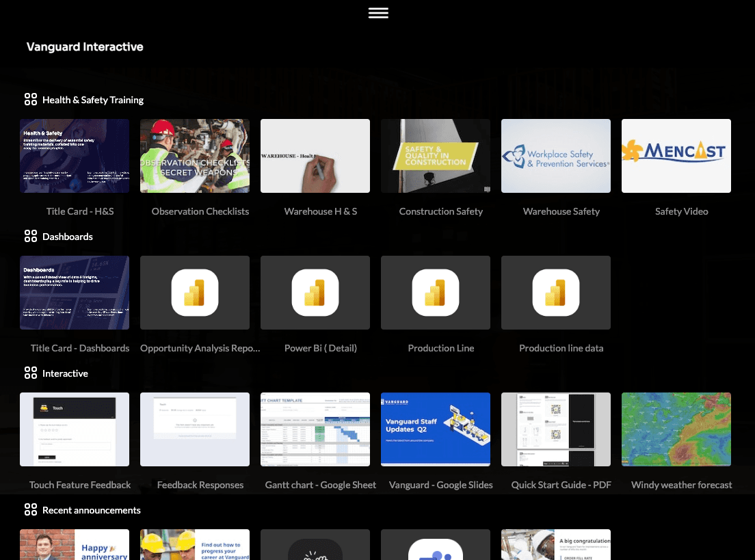The width and height of the screenshot is (755, 560).
Task: Open the Production Line Power BI icon
Action: tap(435, 292)
